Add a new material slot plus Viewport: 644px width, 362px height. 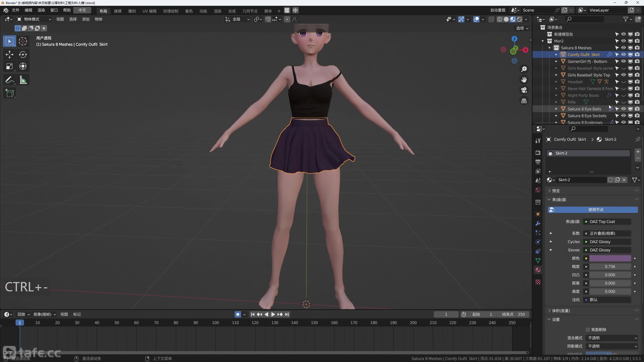(638, 152)
